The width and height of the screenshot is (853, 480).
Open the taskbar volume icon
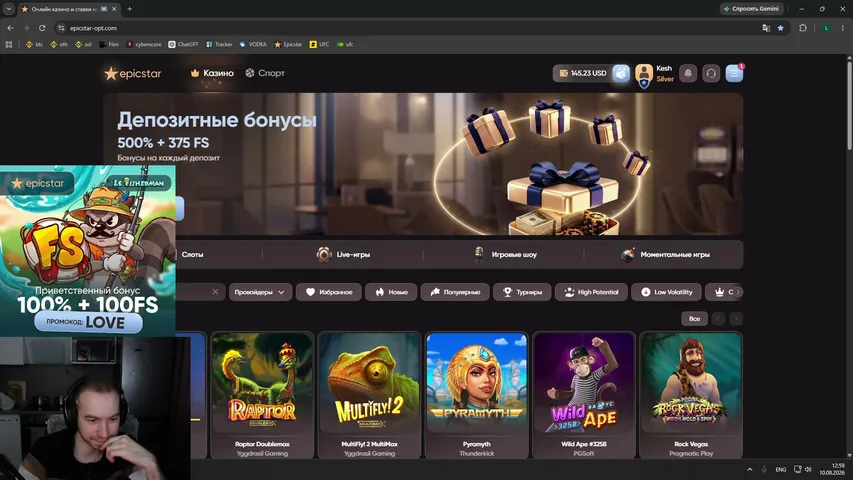pyautogui.click(x=808, y=469)
